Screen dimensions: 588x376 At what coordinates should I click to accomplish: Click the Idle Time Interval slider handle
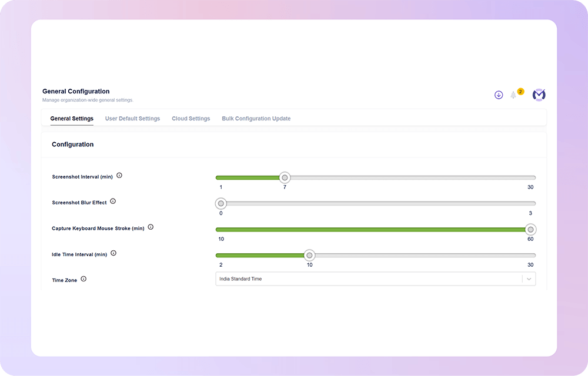pos(309,256)
